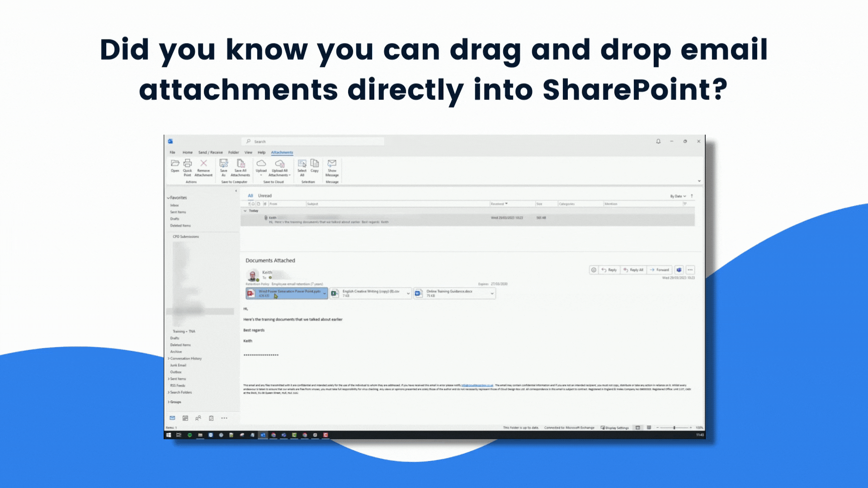The width and height of the screenshot is (868, 488).
Task: Open the Folder ribbon tab
Action: click(x=234, y=152)
